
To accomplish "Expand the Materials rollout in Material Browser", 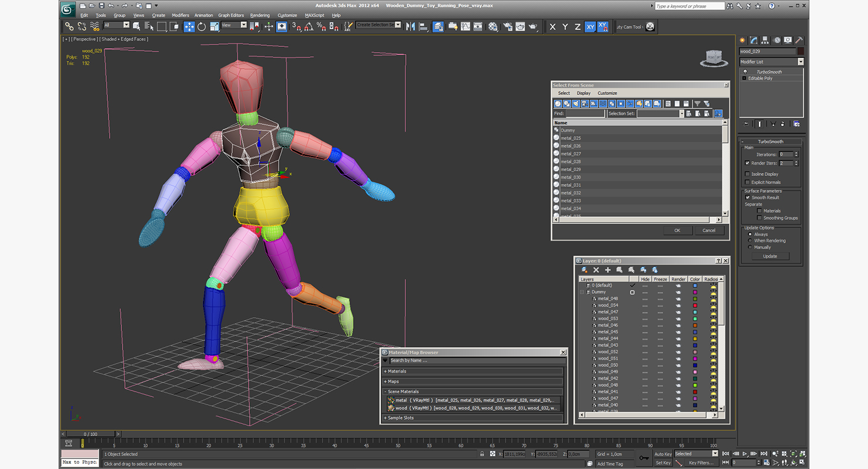I will 396,371.
